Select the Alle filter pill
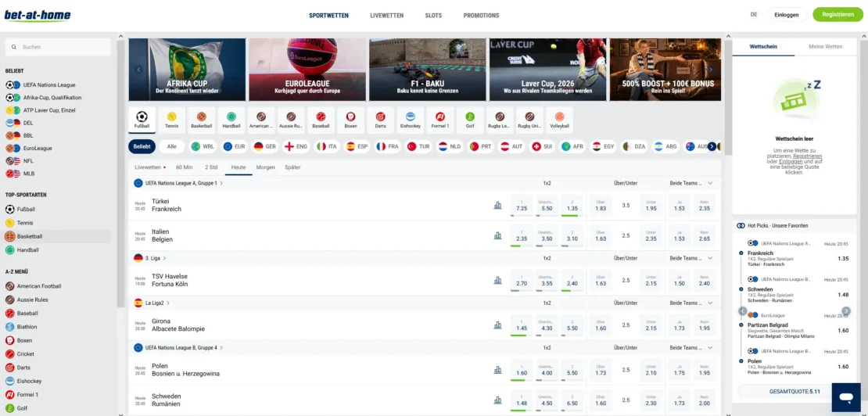 pyautogui.click(x=171, y=146)
